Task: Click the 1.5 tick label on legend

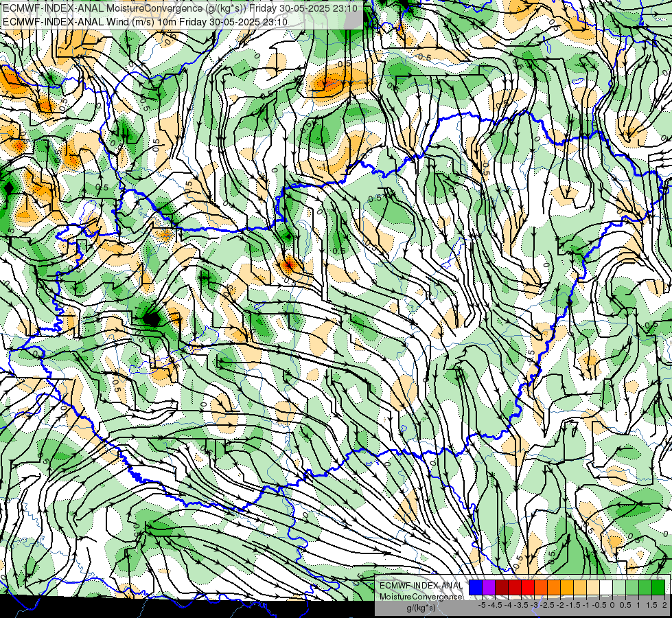Action: 651,605
